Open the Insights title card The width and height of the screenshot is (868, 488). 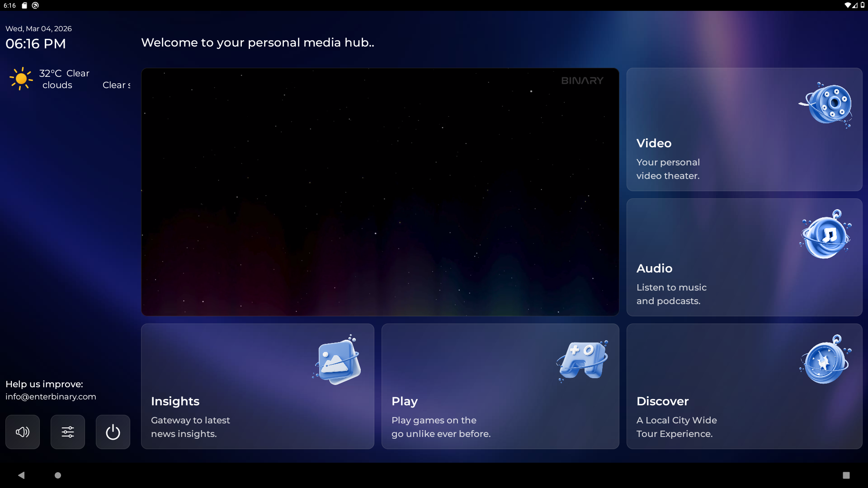pyautogui.click(x=258, y=386)
